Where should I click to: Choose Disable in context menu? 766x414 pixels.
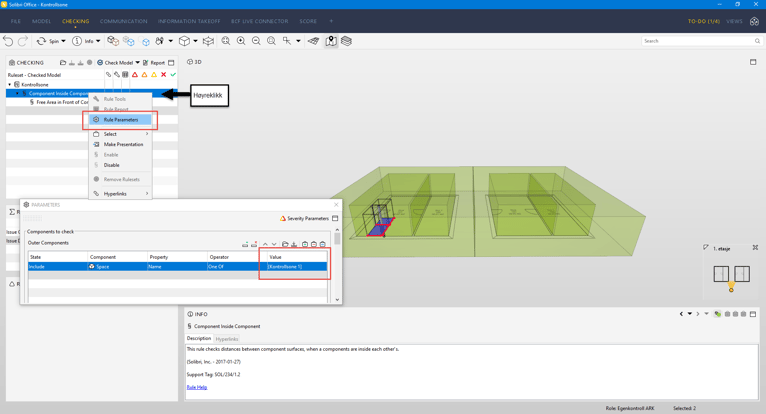(120, 165)
